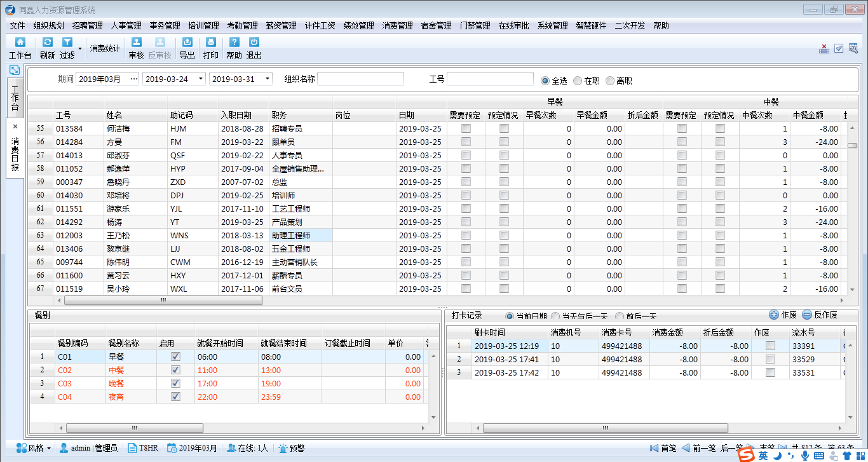The width and height of the screenshot is (868, 462).
Task: Click the 退出 exit power icon
Action: 254,43
